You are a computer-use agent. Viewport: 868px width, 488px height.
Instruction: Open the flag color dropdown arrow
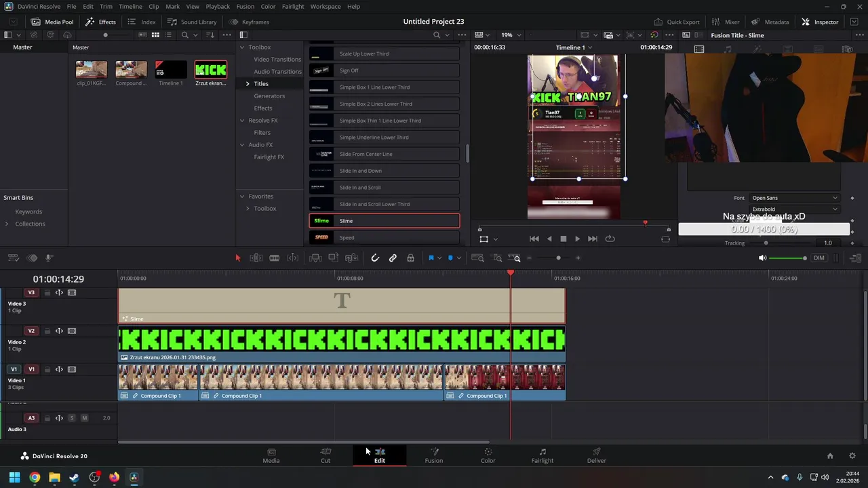[x=439, y=258]
